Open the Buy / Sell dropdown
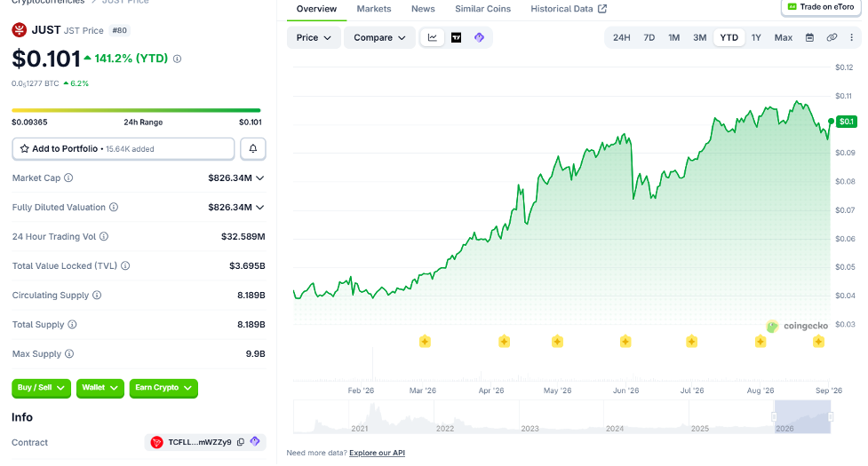 click(x=41, y=388)
